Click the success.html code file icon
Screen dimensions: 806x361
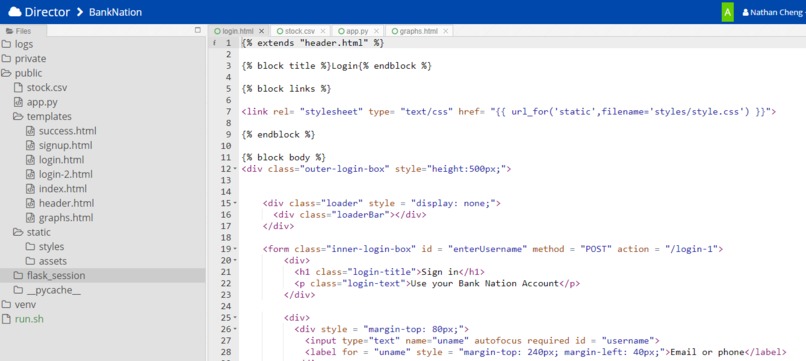30,131
